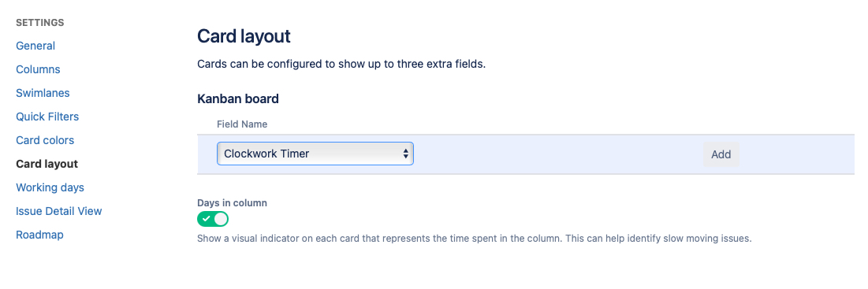Click the white knob of the toggle
Screen dimensions: 868x289
click(x=220, y=220)
